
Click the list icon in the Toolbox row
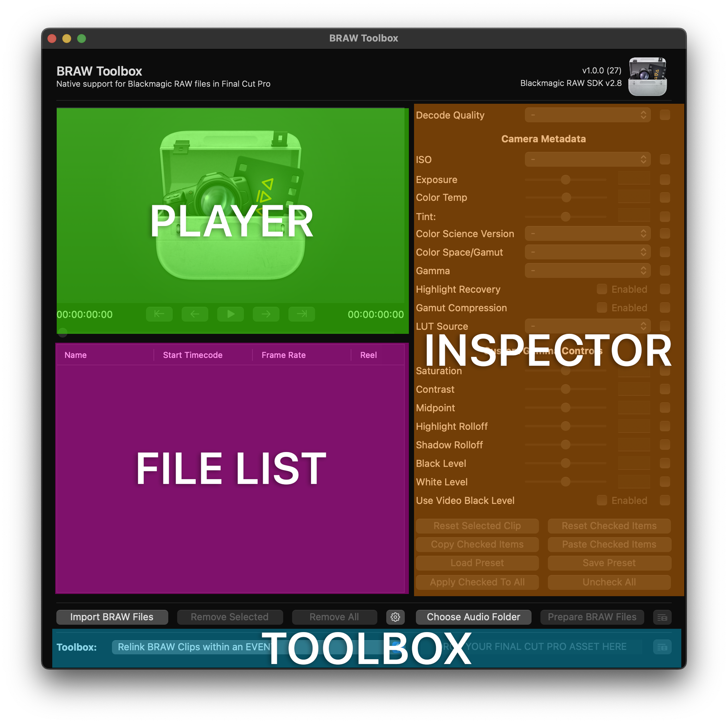click(662, 647)
